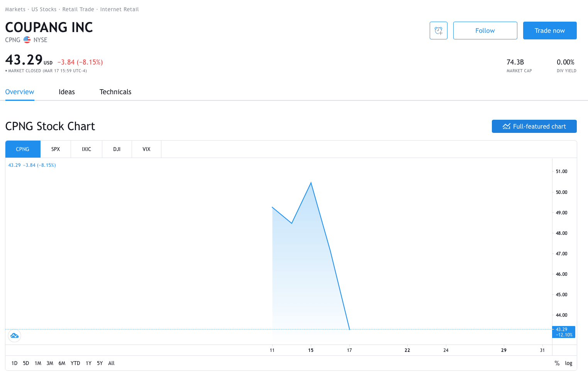
Task: Click the date 17 on the time axis
Action: pos(349,350)
